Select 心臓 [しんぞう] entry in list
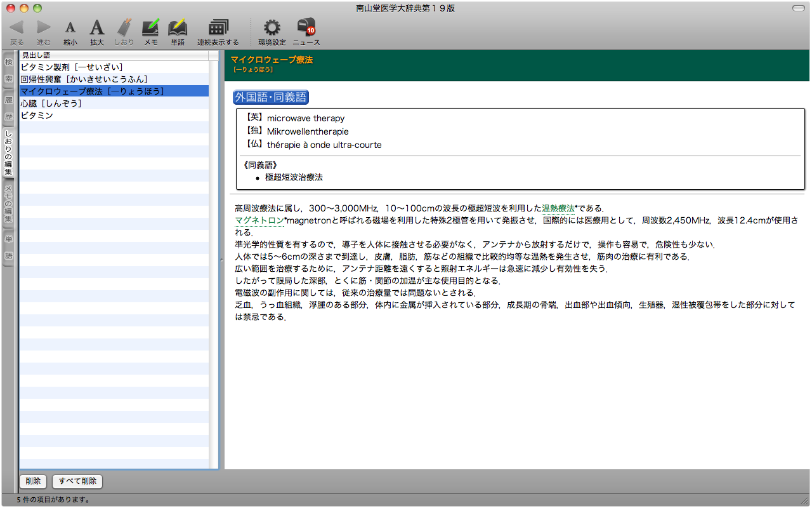This screenshot has height=508, width=812. (51, 104)
